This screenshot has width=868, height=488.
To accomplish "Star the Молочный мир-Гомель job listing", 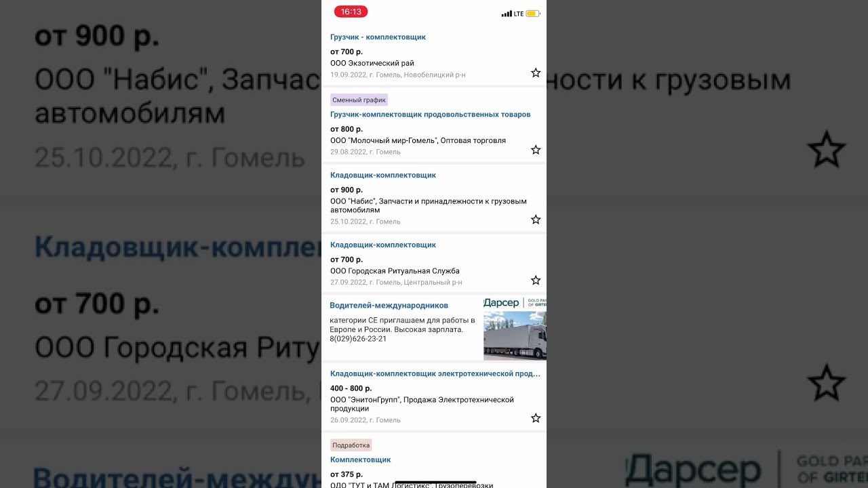I will click(x=536, y=150).
